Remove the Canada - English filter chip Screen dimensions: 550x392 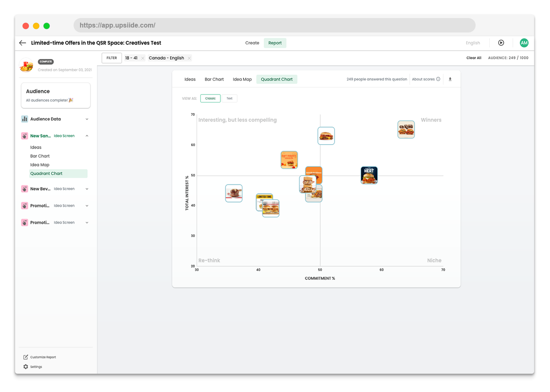click(189, 58)
